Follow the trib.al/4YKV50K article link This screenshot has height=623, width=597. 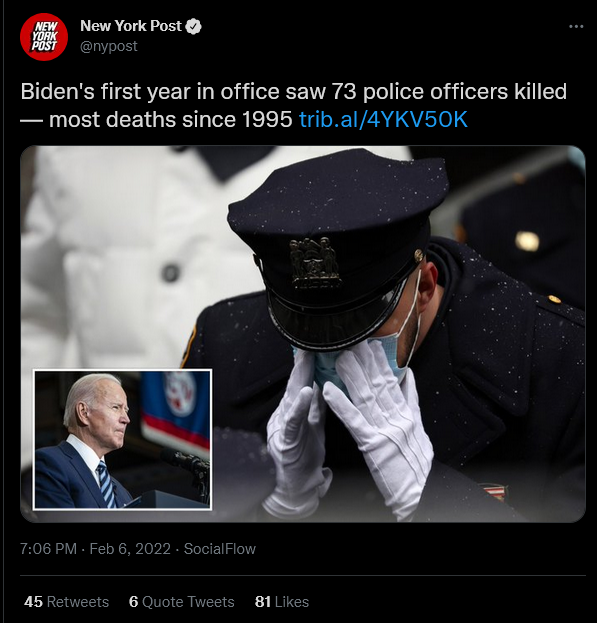pos(383,119)
